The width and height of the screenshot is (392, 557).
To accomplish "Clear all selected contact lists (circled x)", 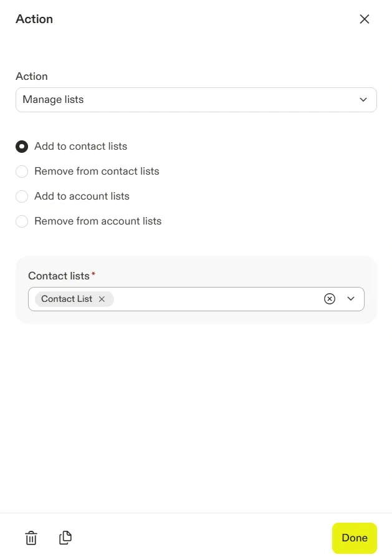I will [x=330, y=299].
